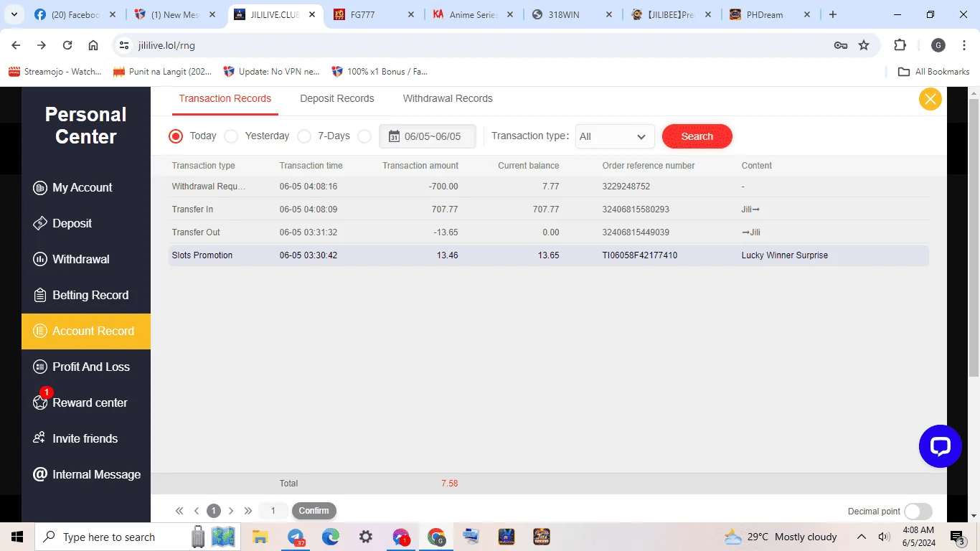Image resolution: width=980 pixels, height=551 pixels.
Task: Open the Chrome extensions menu
Action: (x=900, y=45)
